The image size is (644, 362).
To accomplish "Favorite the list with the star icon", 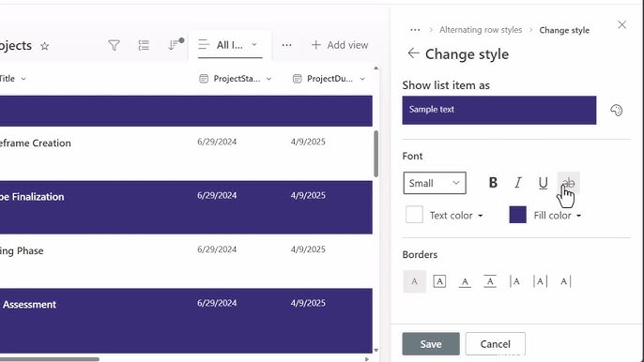I will point(45,46).
